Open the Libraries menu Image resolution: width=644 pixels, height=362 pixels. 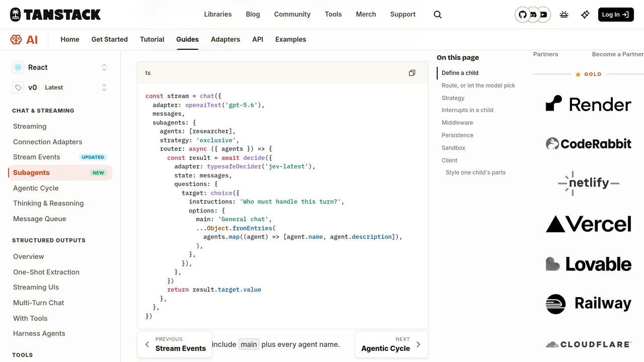click(218, 14)
